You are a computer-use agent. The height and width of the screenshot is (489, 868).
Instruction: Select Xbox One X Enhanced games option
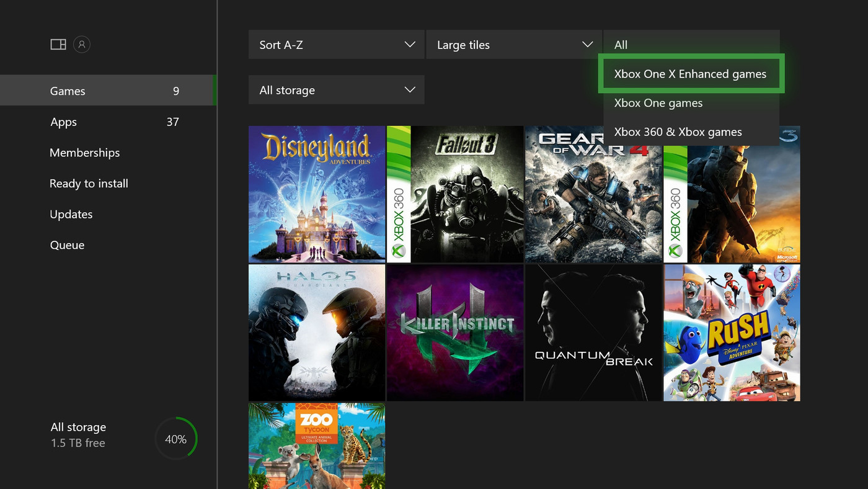(x=691, y=74)
